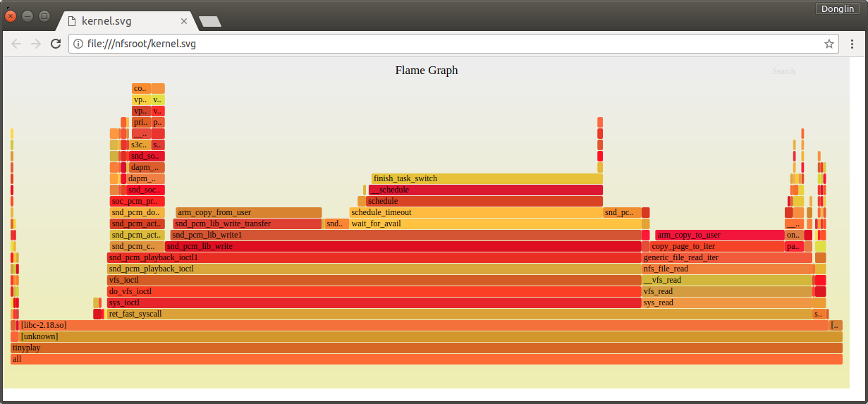Click the s3c.. frame
The height and width of the screenshot is (404, 868).
tap(140, 145)
